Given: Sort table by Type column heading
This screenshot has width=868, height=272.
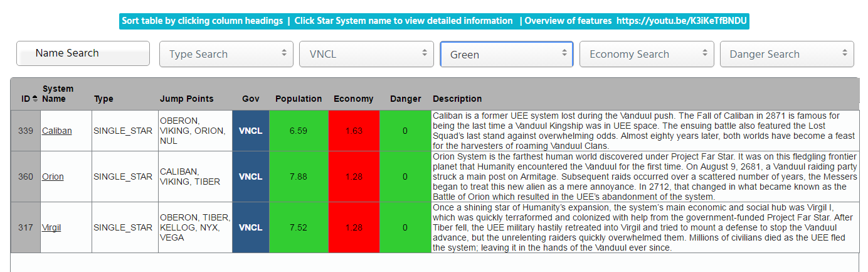Looking at the screenshot, I should (103, 99).
